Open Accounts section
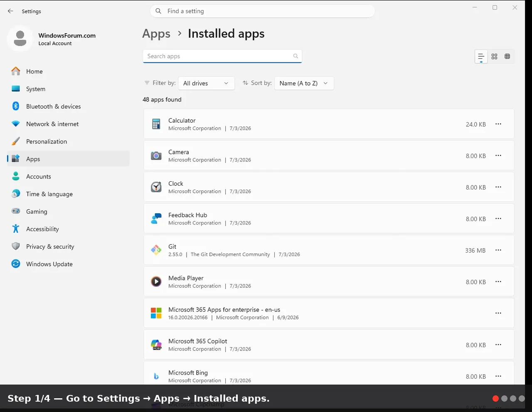Viewport: 532px width, 412px height. pyautogui.click(x=68, y=176)
